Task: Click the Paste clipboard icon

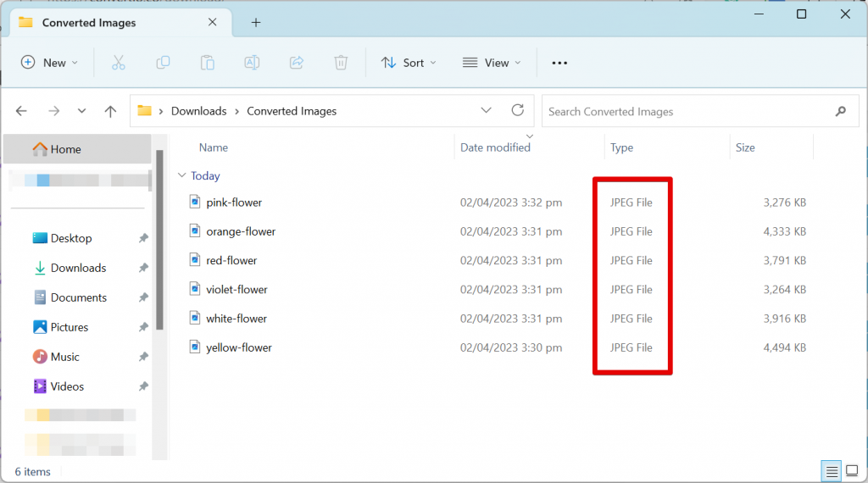Action: tap(207, 63)
